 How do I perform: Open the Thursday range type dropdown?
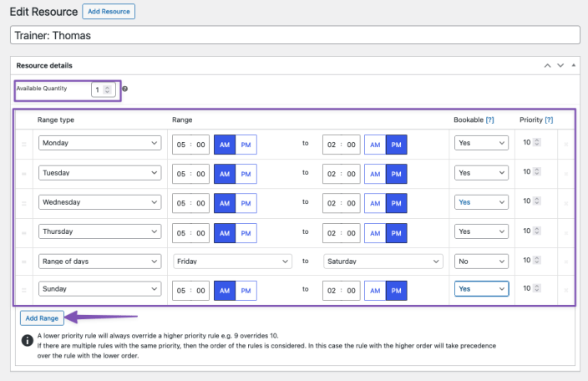(99, 231)
